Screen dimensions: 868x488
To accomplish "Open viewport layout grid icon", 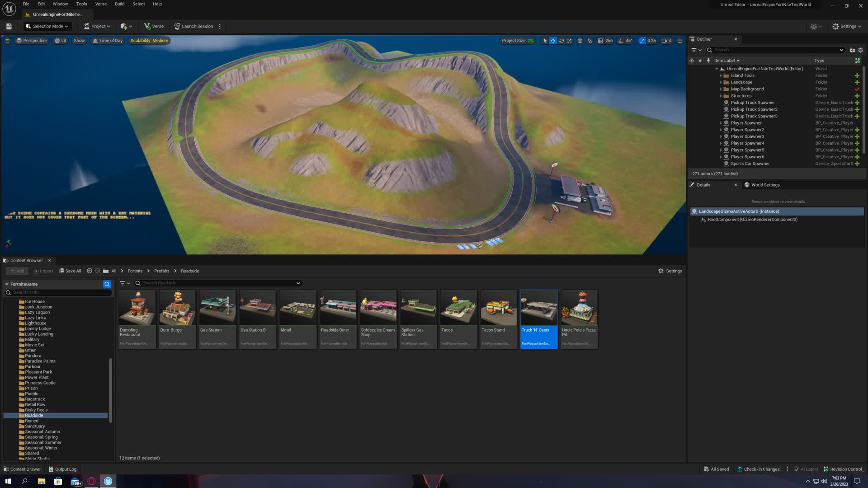I will pos(680,41).
